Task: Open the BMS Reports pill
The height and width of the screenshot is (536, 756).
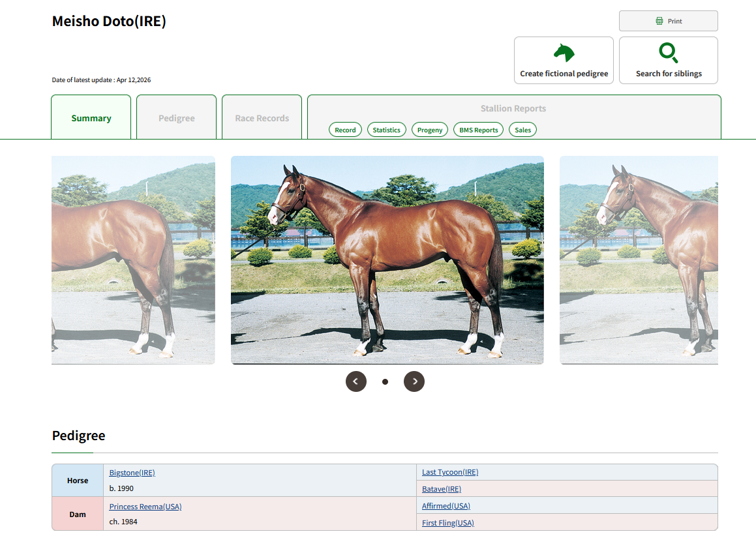Action: [478, 130]
